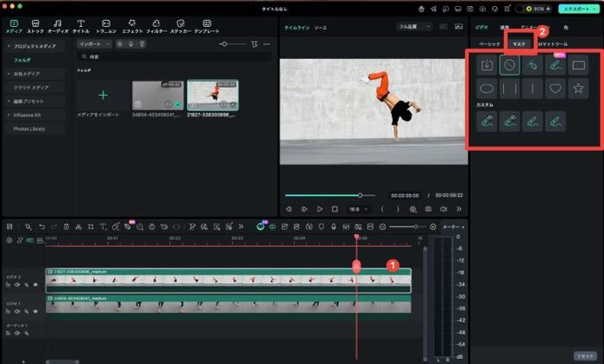
Task: Open クラウドメディア in sidebar
Action: click(x=31, y=87)
